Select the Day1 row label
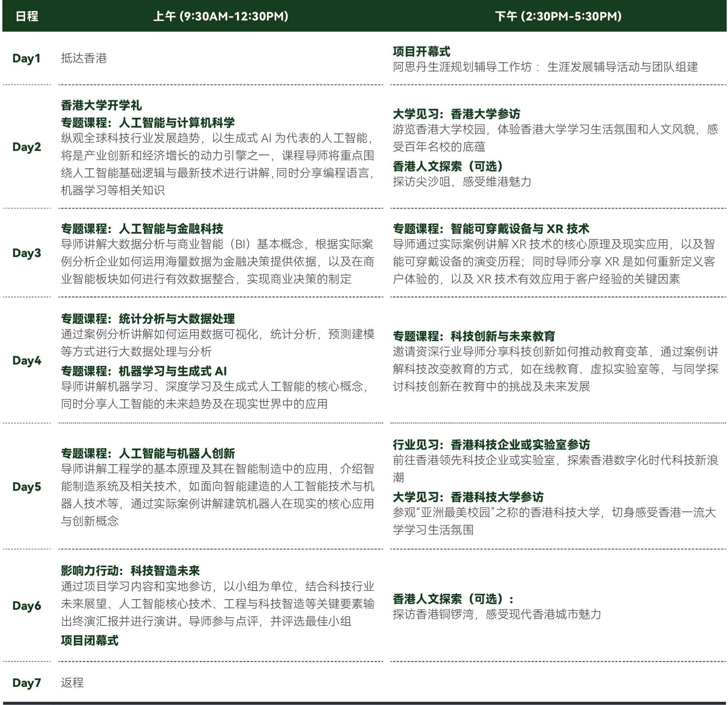Viewport: 728px width, 705px height. 26,58
